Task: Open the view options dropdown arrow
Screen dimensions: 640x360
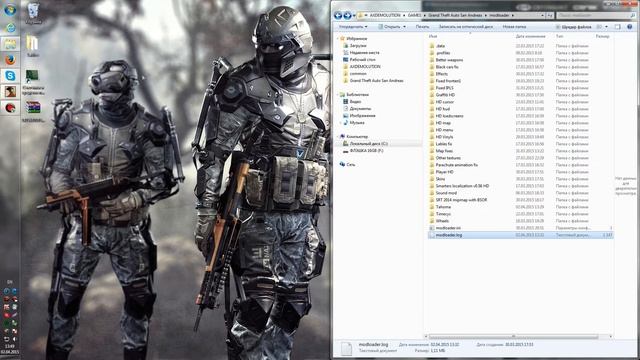Action: pos(607,27)
